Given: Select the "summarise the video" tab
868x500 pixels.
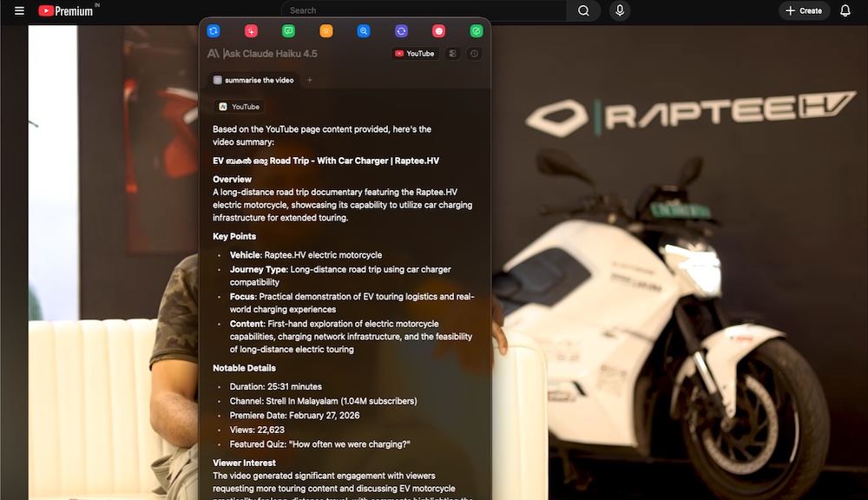Looking at the screenshot, I should [x=253, y=80].
